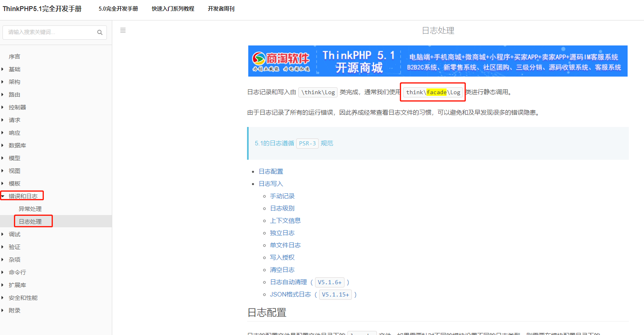644x335 pixels.
Task: Select the 扩展库 chapter label
Action: point(17,285)
